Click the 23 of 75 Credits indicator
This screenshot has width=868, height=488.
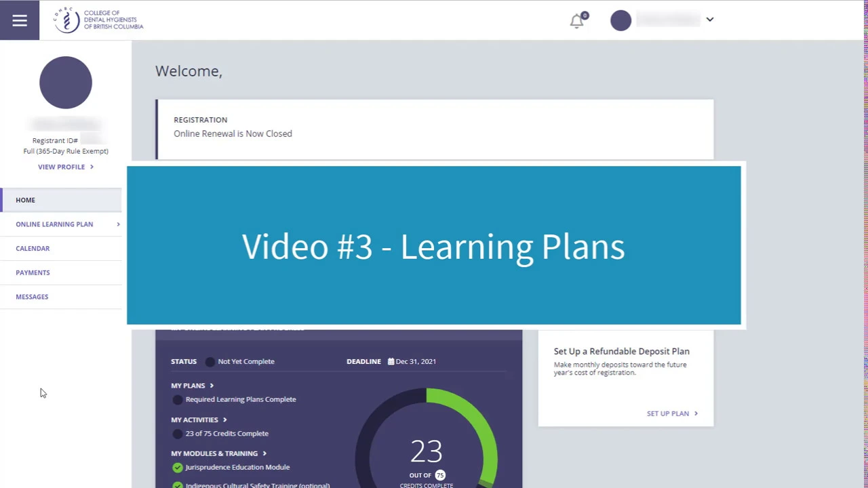(178, 434)
